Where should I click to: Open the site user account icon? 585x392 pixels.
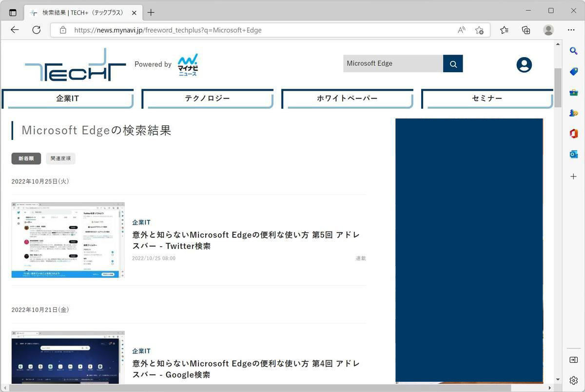click(524, 64)
